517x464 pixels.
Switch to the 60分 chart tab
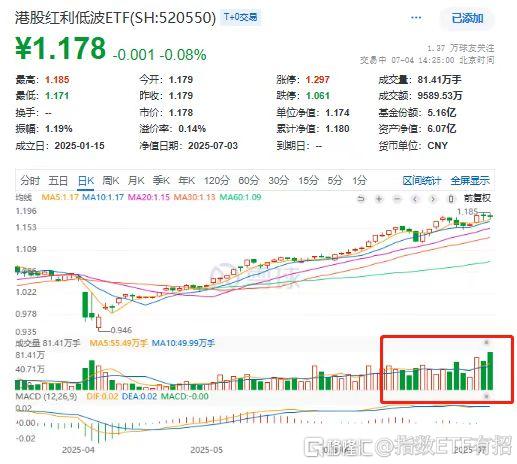(249, 181)
